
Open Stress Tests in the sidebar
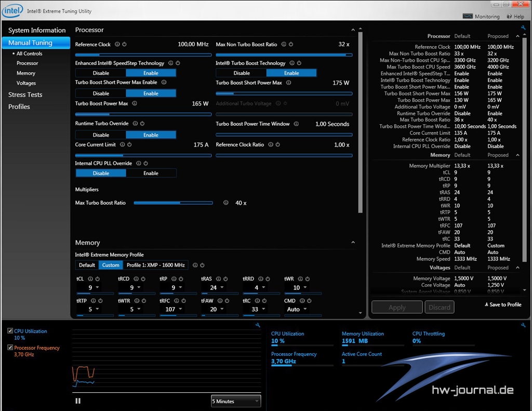pyautogui.click(x=25, y=95)
